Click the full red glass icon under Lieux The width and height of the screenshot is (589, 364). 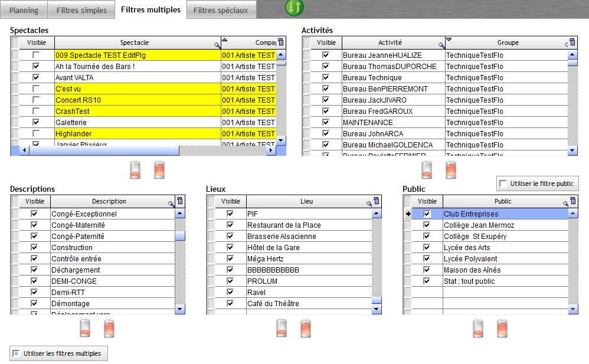point(305,328)
